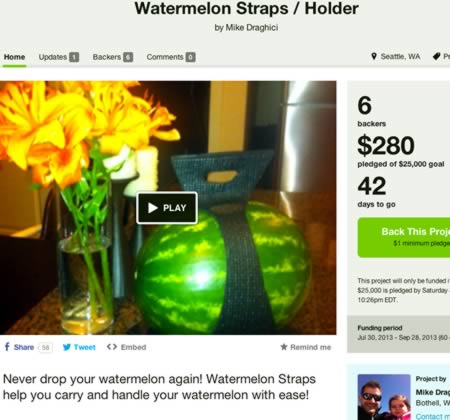This screenshot has width=450, height=420.
Task: Click the Backers count badge
Action: point(128,57)
